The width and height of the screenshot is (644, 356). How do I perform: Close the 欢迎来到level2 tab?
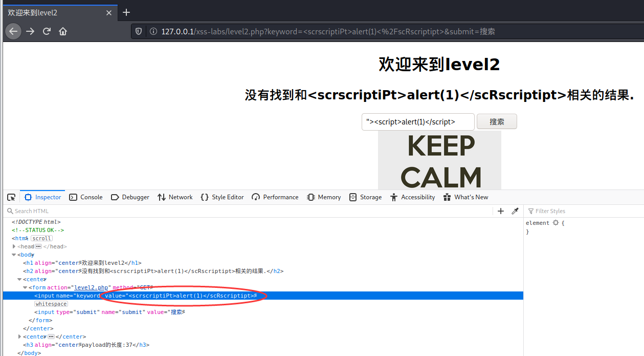pos(109,12)
